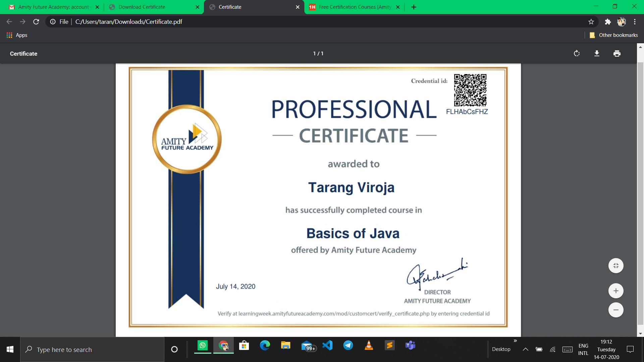Toggle ENG INTL input language indicator

(x=583, y=349)
